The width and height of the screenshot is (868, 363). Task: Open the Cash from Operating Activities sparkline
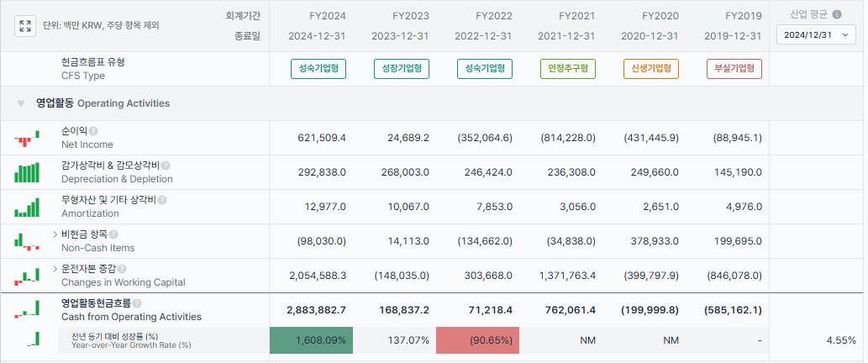[27, 310]
